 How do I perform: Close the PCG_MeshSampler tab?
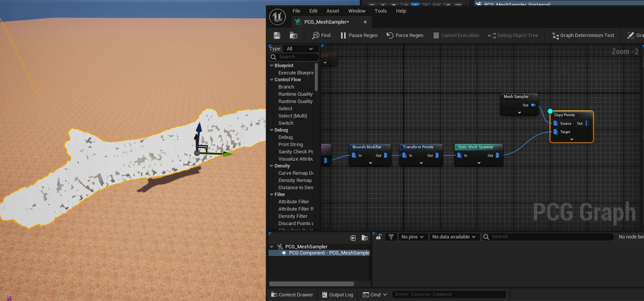(365, 22)
